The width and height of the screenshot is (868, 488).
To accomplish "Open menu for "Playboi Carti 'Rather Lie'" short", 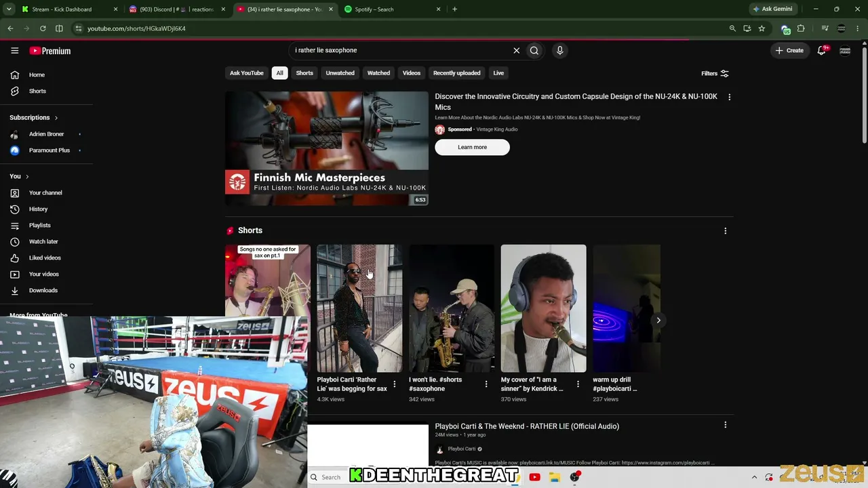I will tap(394, 384).
